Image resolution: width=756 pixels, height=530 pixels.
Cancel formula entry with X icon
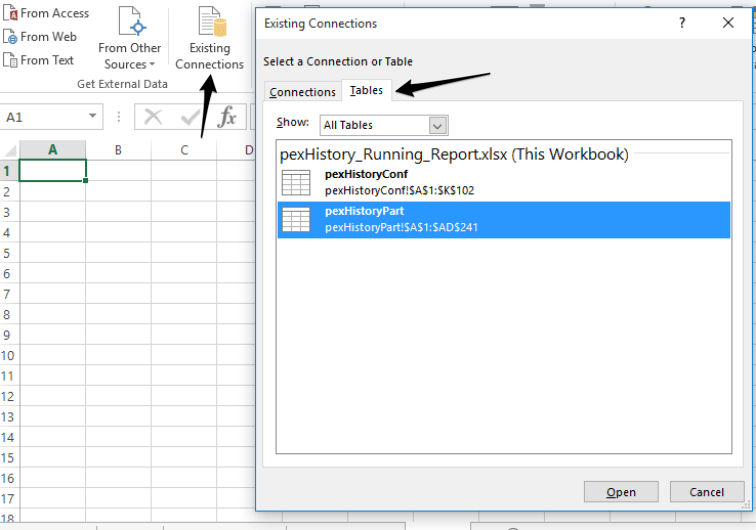[153, 117]
